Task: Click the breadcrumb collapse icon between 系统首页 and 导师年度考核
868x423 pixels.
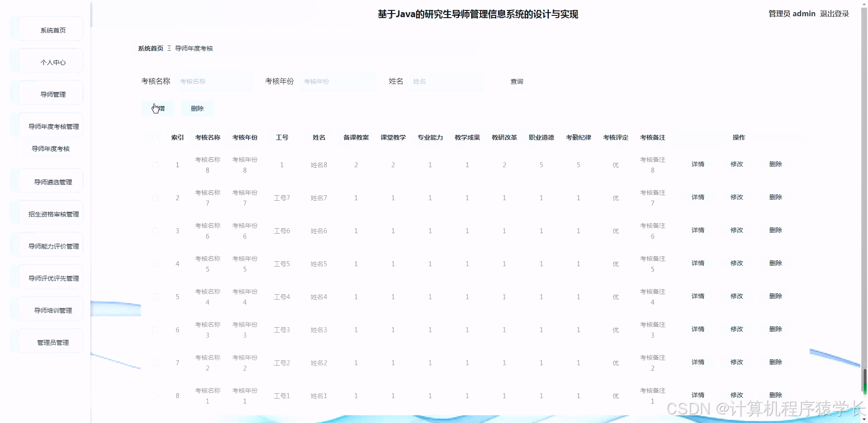Action: pyautogui.click(x=169, y=48)
